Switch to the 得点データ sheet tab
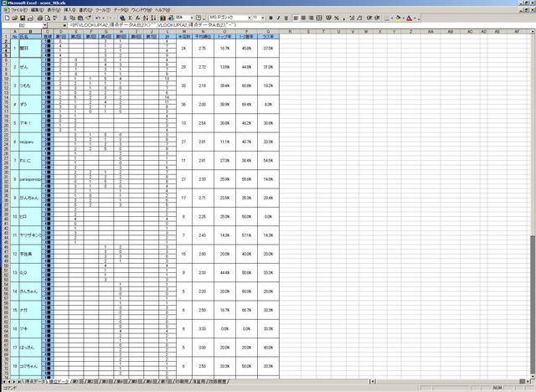 [x=33, y=381]
